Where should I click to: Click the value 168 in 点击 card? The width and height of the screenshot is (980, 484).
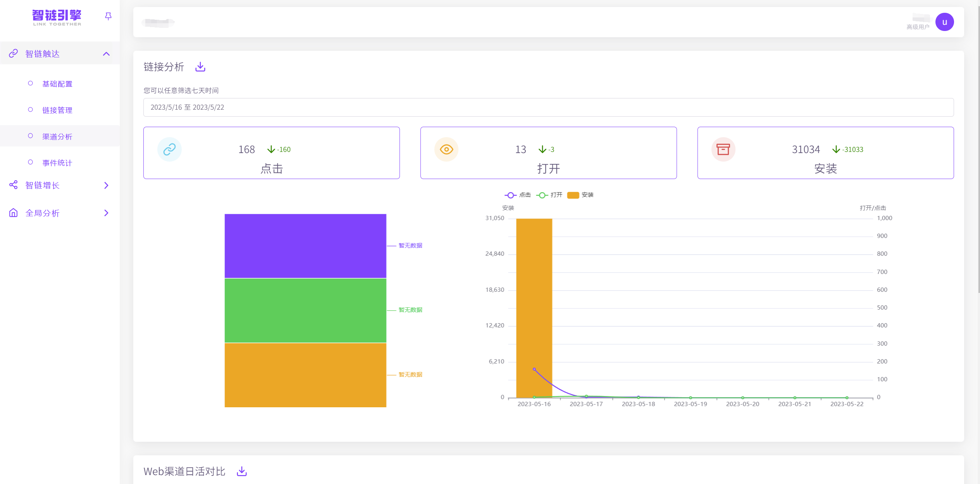(246, 150)
